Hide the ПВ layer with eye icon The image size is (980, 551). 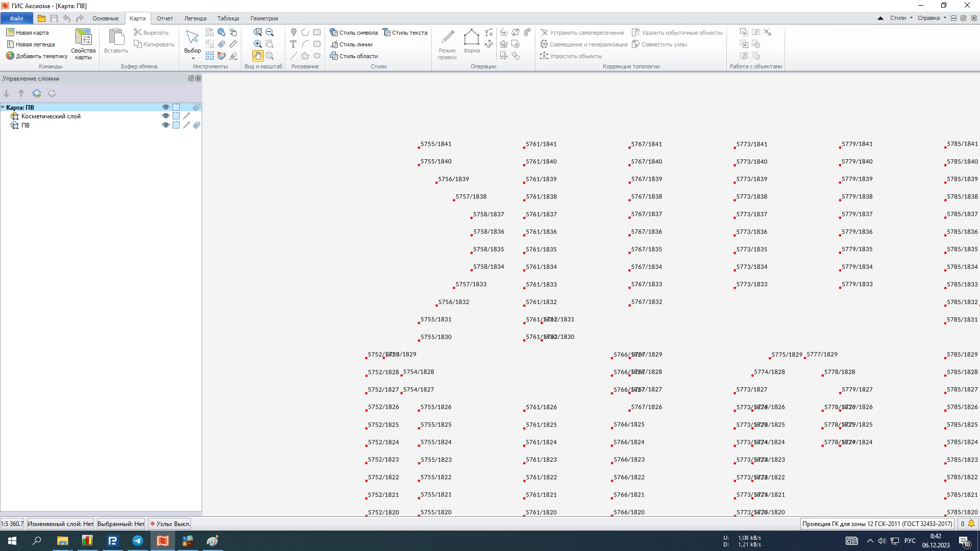[165, 125]
